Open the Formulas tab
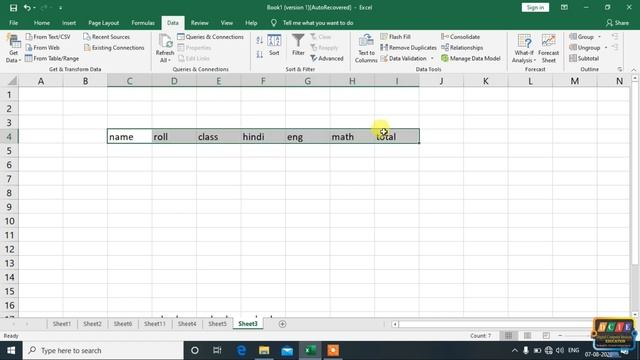Viewport: 640px width, 360px height. (x=143, y=23)
